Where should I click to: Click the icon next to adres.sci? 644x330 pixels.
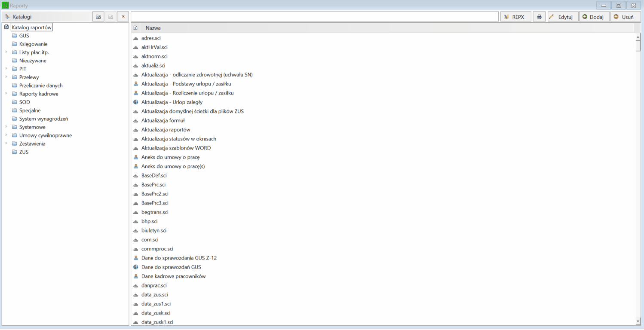pyautogui.click(x=136, y=38)
